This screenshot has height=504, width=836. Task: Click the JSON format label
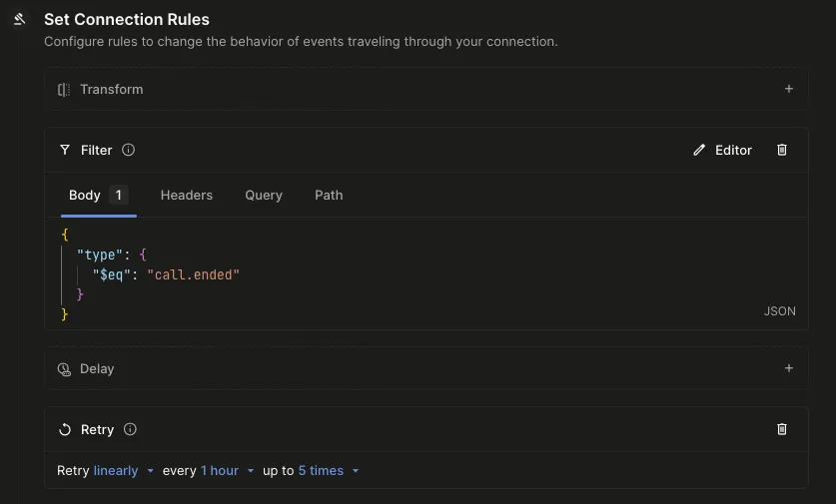(779, 311)
